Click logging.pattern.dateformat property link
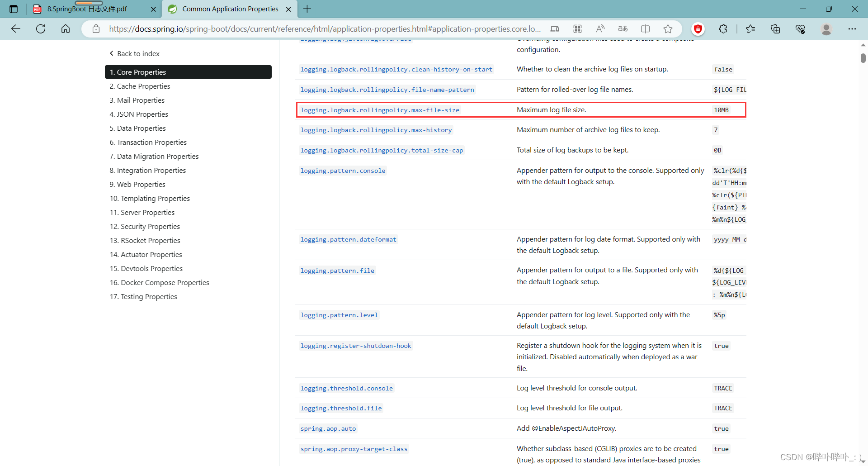This screenshot has width=868, height=466. [x=348, y=239]
